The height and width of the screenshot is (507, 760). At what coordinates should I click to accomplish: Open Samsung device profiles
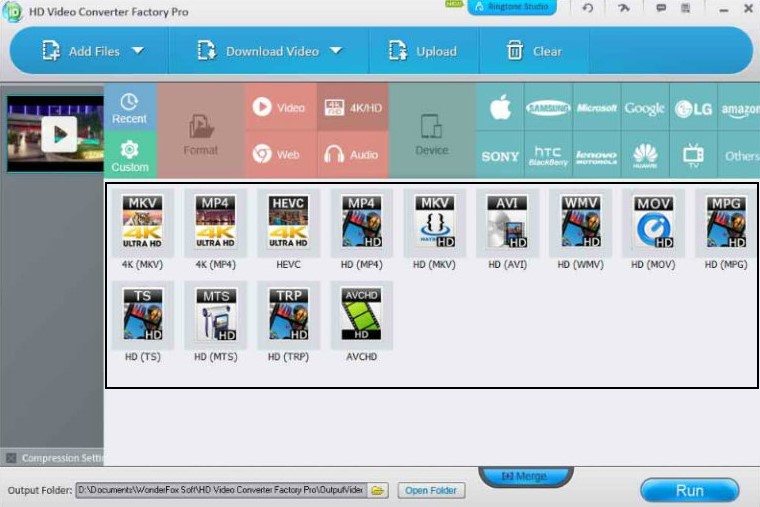coord(548,107)
